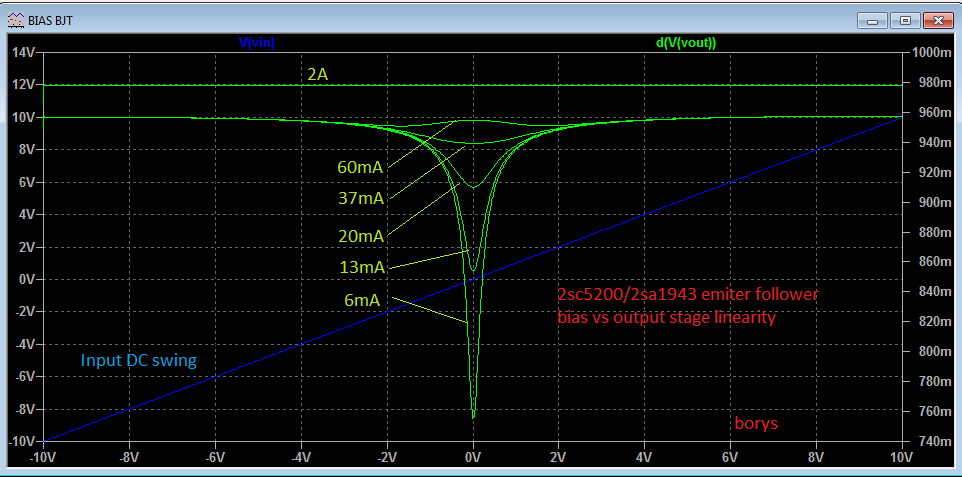Click the 13mA annotation
This screenshot has width=962, height=477.
[363, 268]
